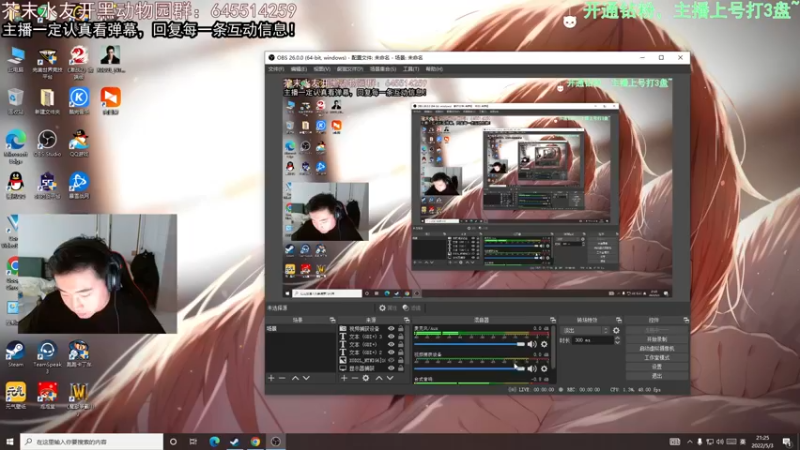Open the yellow desktop folder
This screenshot has width=800, height=450.
(x=47, y=101)
